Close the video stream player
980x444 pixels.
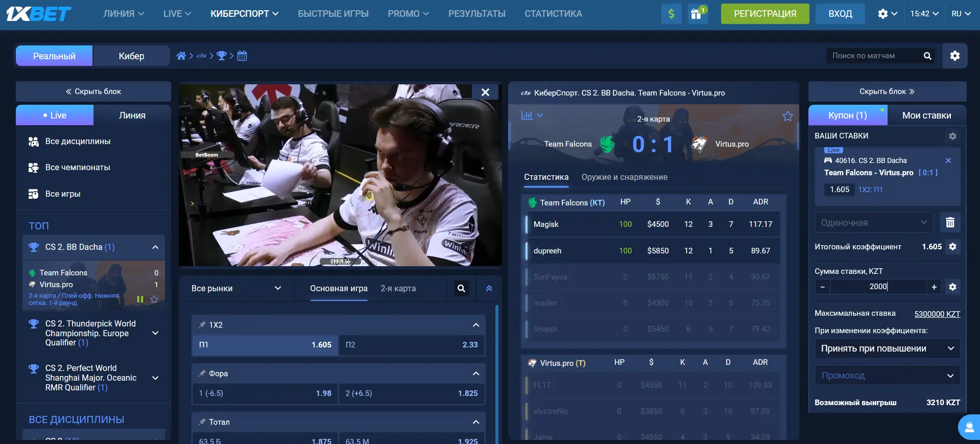485,92
